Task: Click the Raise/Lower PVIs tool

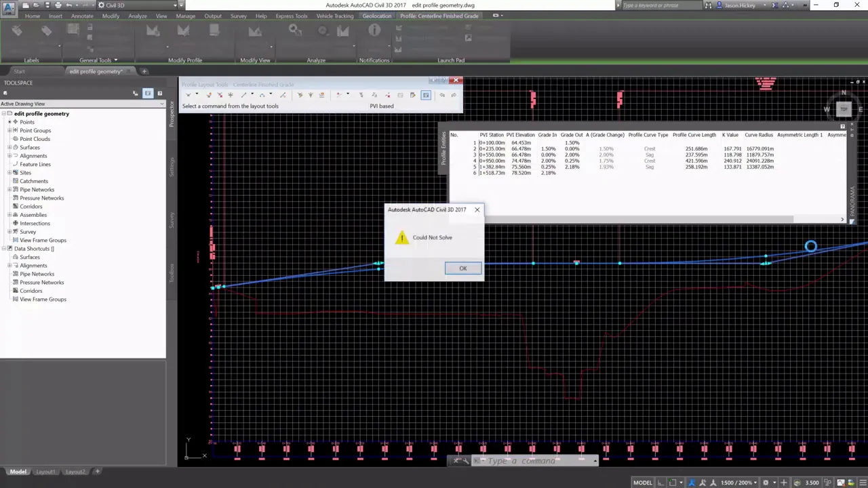Action: [x=311, y=95]
